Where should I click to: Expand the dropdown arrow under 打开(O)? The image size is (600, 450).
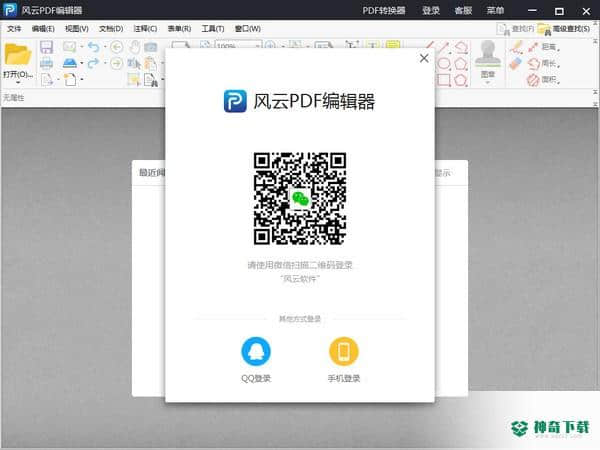point(18,82)
